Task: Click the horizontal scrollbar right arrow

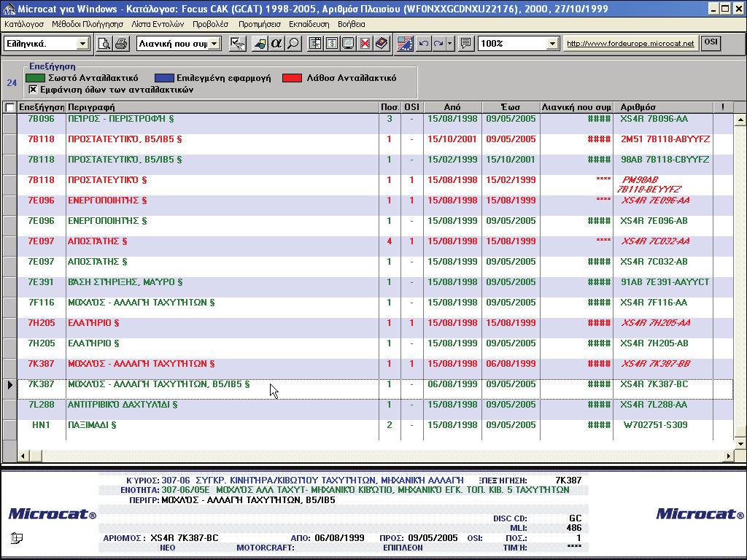Action: (x=728, y=456)
